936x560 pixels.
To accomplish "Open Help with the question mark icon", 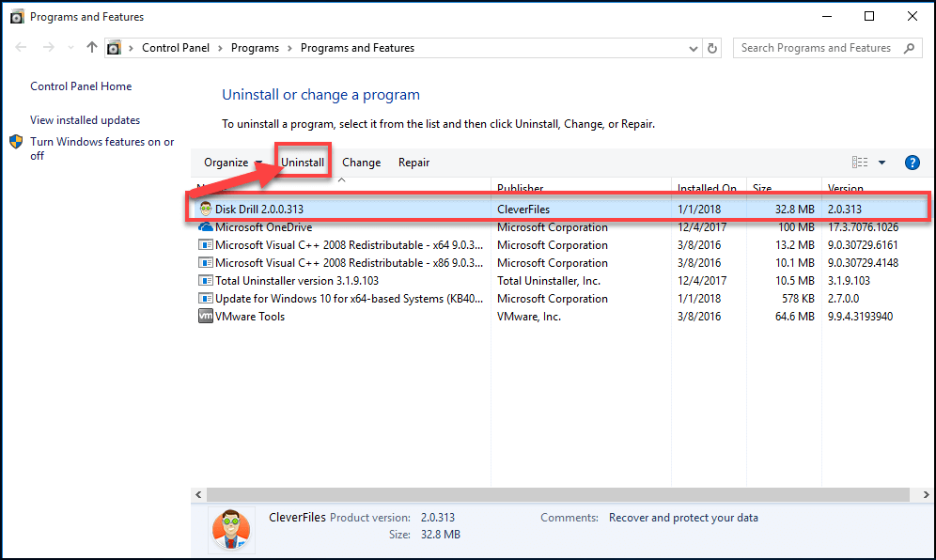I will pos(913,163).
